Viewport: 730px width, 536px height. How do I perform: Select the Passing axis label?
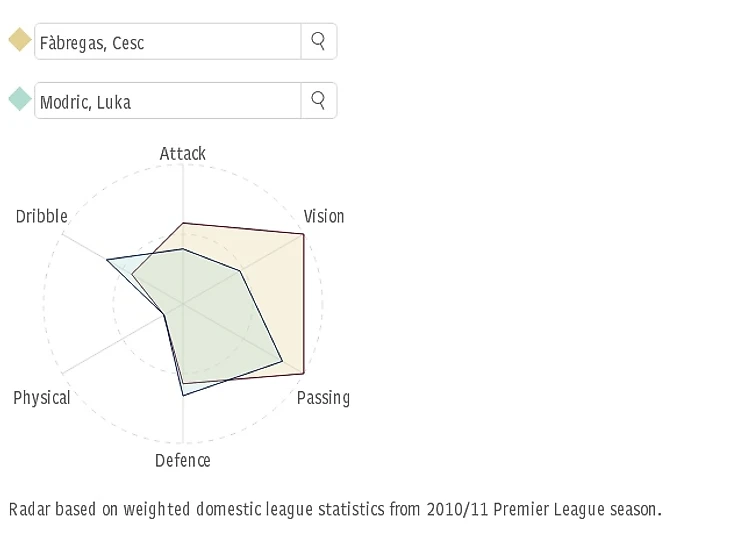(323, 397)
